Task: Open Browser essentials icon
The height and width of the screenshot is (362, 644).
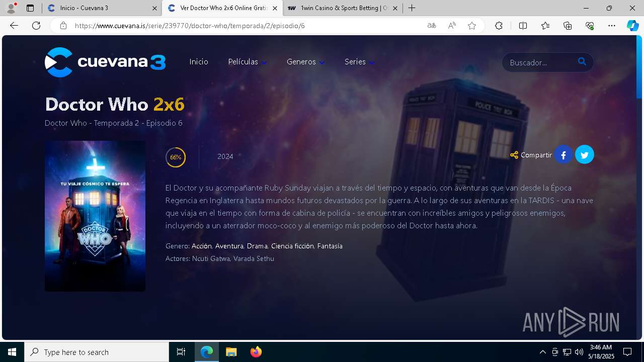Action: click(x=590, y=26)
